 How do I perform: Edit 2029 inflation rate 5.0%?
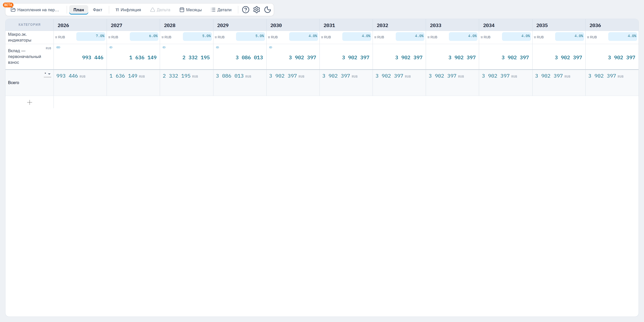(251, 36)
